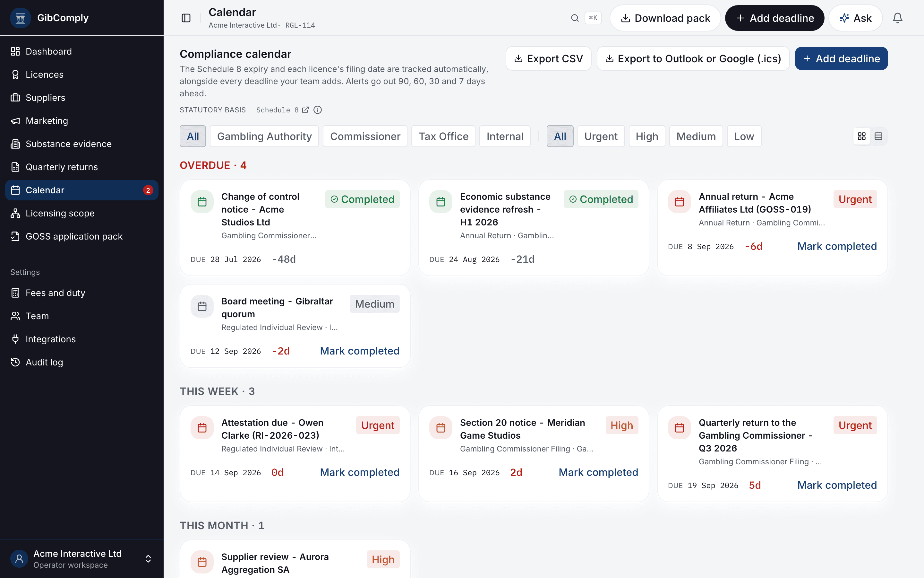Filter by Gambling Authority
924x578 pixels.
(264, 136)
